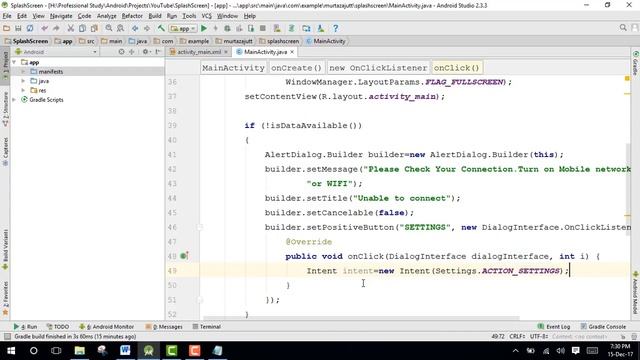This screenshot has height=360, width=640.
Task: Open the Build menu
Action: click(x=155, y=16)
